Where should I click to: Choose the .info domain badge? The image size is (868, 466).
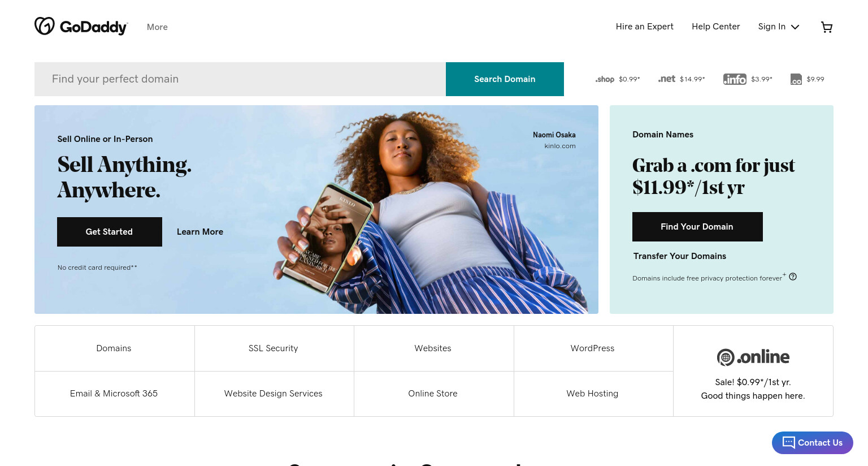[x=735, y=79]
